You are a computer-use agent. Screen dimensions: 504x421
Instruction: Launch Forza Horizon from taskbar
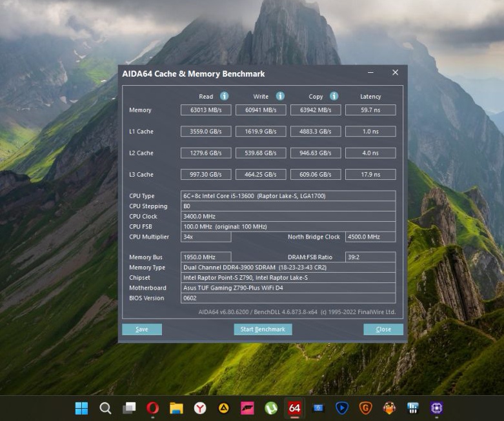coord(247,408)
